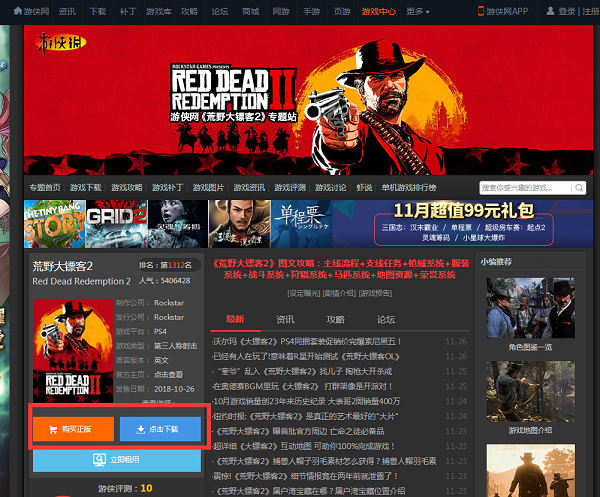The height and width of the screenshot is (497, 600).
Task: Open the [设定曝光] link
Action: tap(304, 293)
